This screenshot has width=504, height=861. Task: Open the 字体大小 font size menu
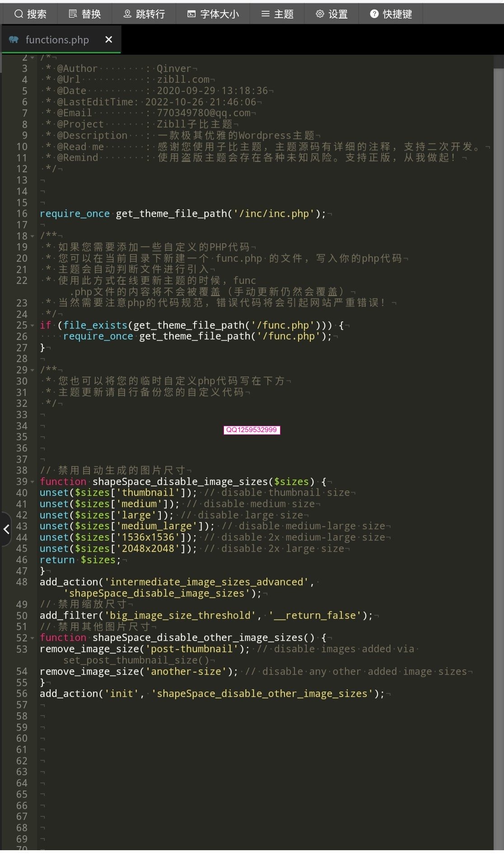[x=213, y=14]
